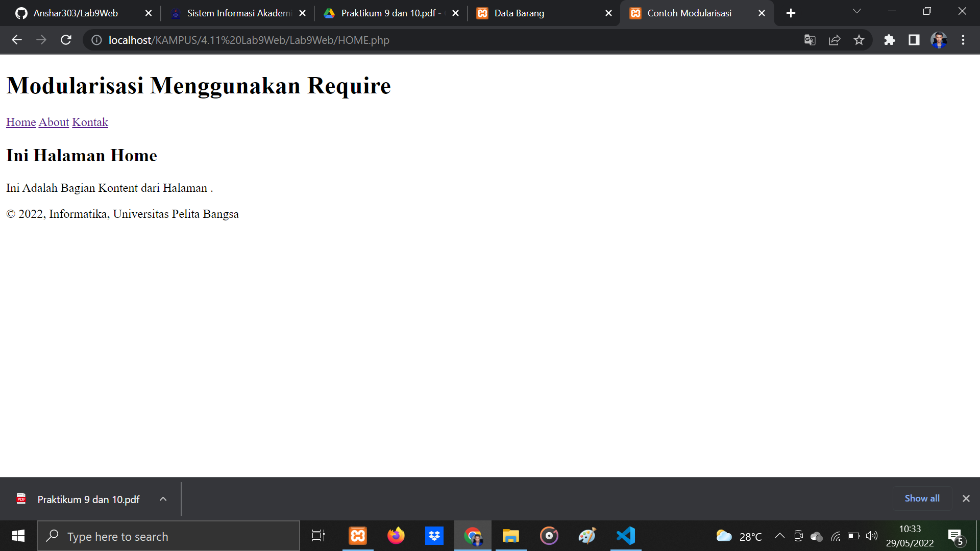The width and height of the screenshot is (980, 551).
Task: Click the share icon next to the bookmark star
Action: point(835,40)
